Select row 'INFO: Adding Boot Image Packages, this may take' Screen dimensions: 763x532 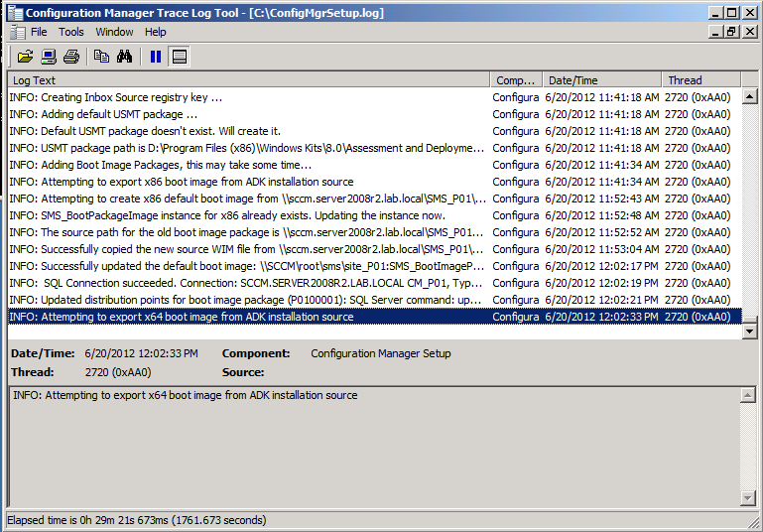click(x=375, y=165)
